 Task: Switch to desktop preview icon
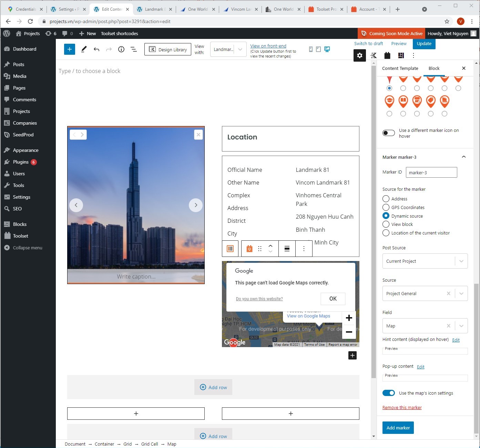[x=327, y=49]
